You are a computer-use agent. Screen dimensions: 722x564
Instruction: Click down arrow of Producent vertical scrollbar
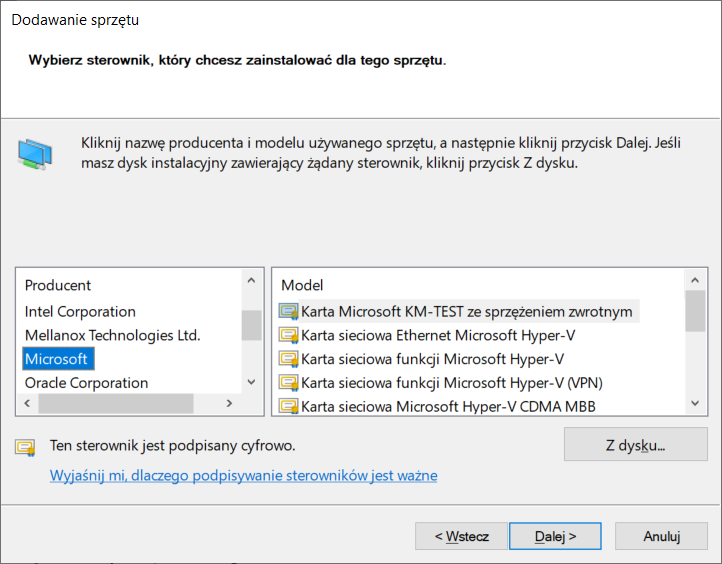pos(251,382)
